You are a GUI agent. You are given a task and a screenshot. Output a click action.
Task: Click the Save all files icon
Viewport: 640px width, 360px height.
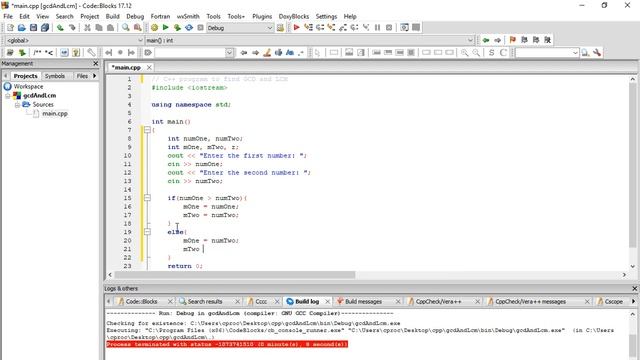tap(45, 28)
